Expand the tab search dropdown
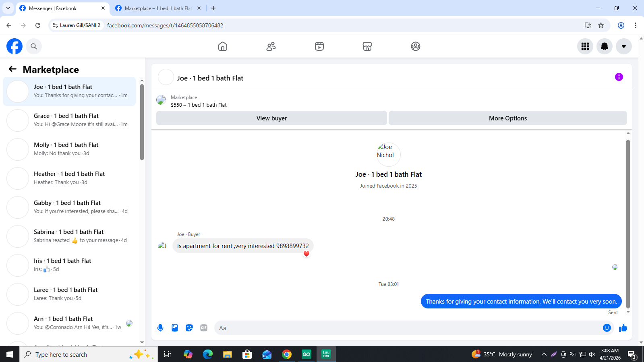 click(8, 8)
